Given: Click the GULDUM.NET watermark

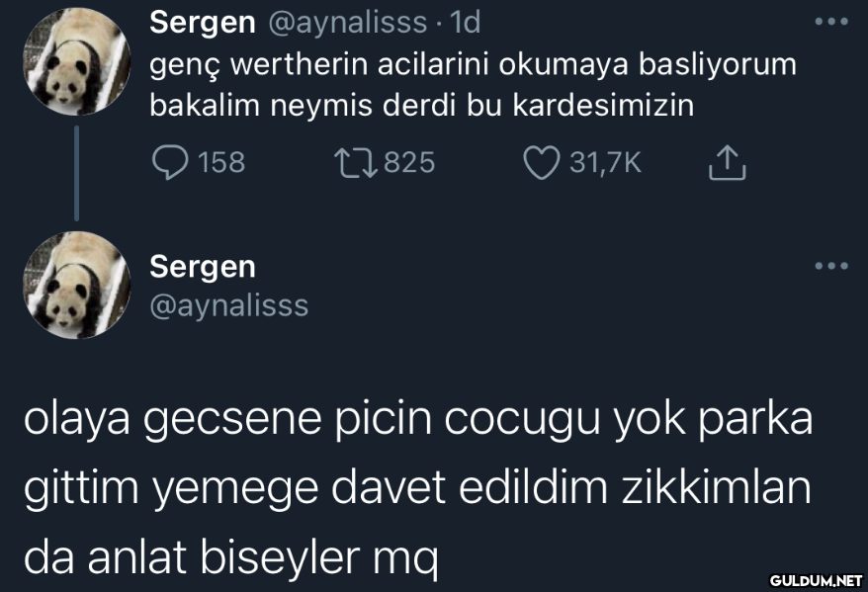Looking at the screenshot, I should click(x=816, y=580).
